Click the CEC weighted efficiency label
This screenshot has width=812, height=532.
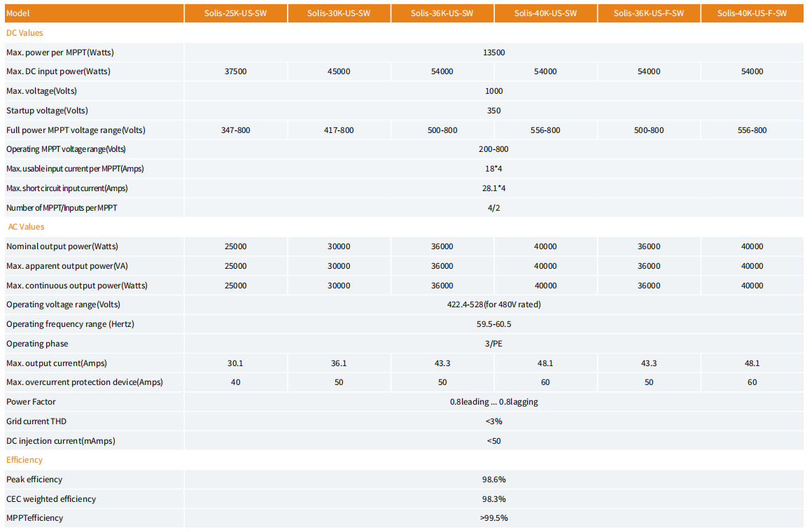tap(51, 499)
